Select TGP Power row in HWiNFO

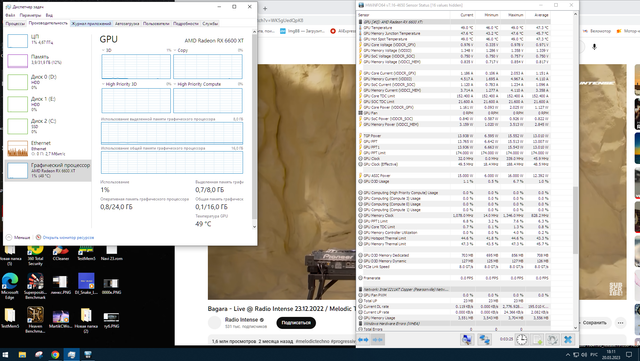454,136
